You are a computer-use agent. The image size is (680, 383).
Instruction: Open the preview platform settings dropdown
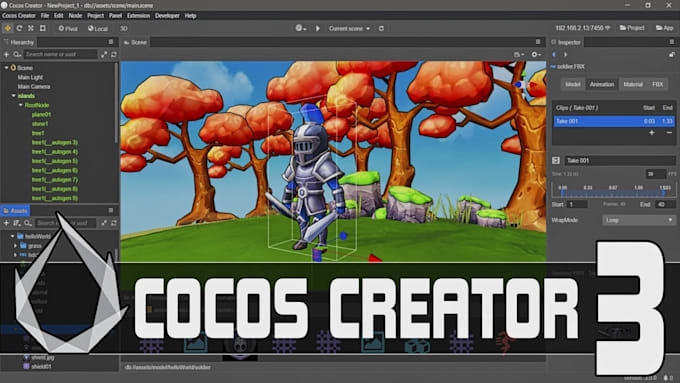pyautogui.click(x=301, y=28)
